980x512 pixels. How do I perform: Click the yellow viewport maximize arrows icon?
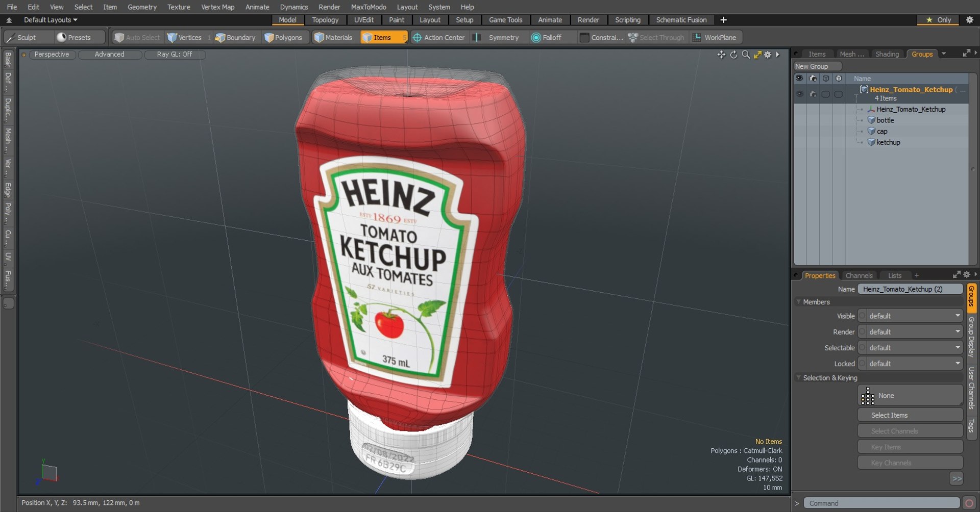pos(757,55)
